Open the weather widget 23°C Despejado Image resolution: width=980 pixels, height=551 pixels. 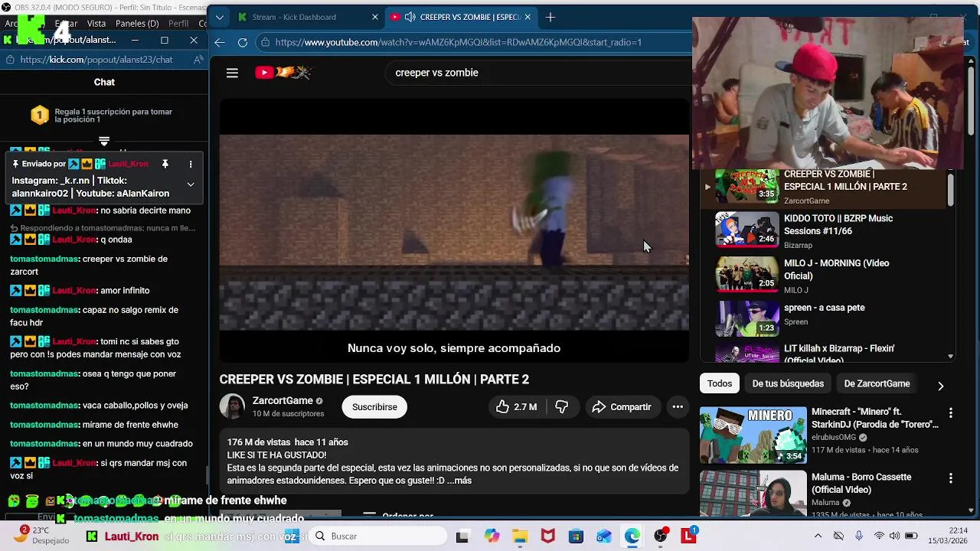43,535
